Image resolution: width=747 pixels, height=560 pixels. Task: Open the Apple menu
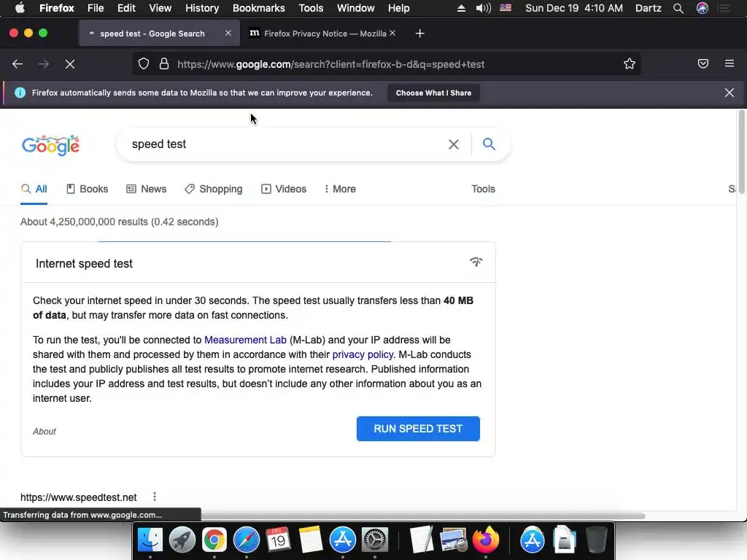point(20,8)
